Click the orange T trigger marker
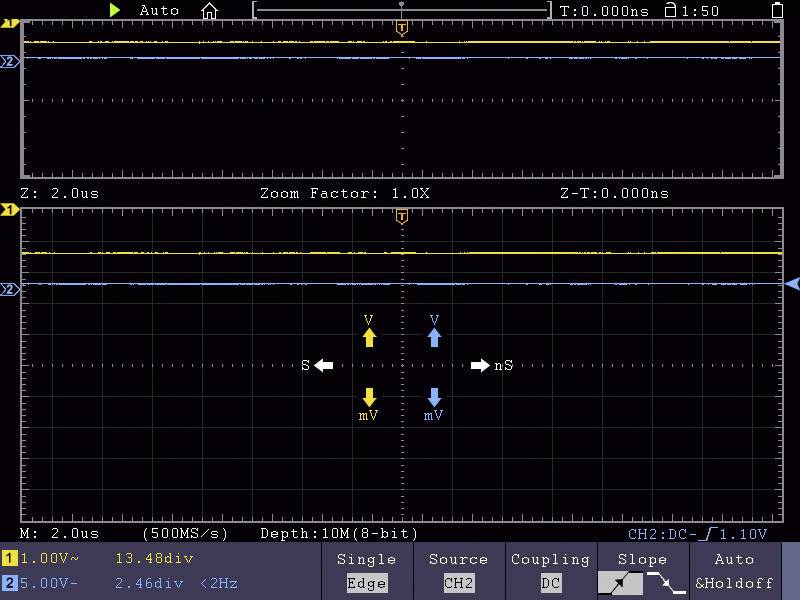The image size is (800, 600). click(402, 27)
